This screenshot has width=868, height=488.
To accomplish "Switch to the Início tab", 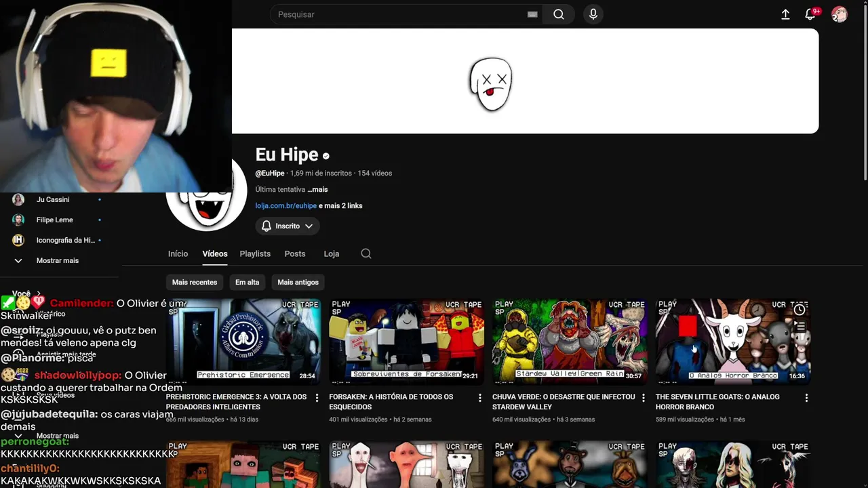I will 178,253.
